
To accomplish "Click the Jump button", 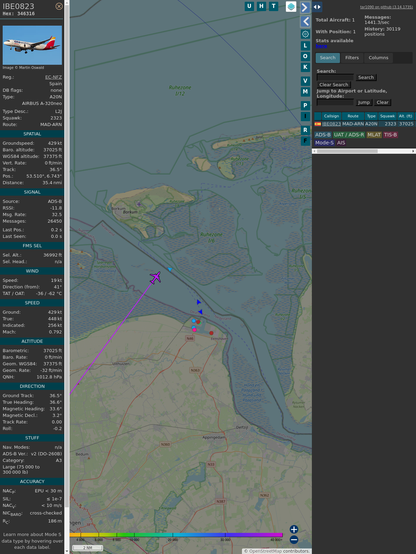I will tap(364, 102).
